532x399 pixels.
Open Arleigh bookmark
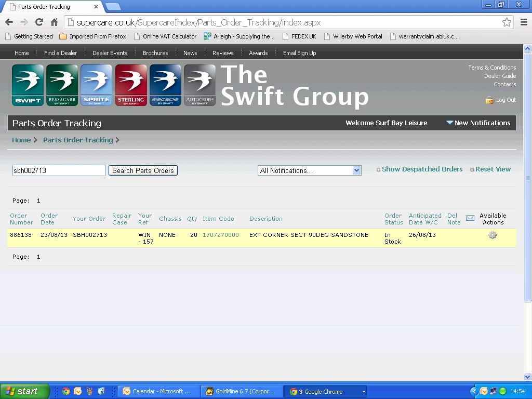coord(239,36)
